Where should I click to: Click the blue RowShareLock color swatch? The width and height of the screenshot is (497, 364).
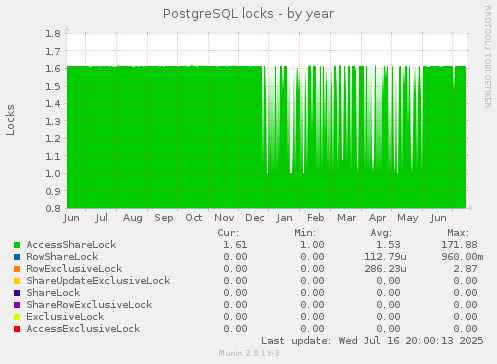point(17,257)
